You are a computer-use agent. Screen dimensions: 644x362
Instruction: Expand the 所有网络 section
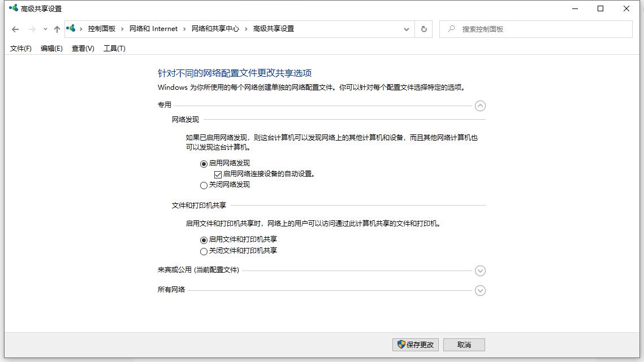(480, 290)
